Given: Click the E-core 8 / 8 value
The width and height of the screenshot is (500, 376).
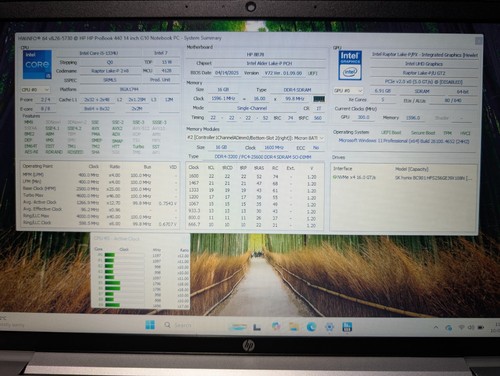Looking at the screenshot, I should pyautogui.click(x=46, y=109).
